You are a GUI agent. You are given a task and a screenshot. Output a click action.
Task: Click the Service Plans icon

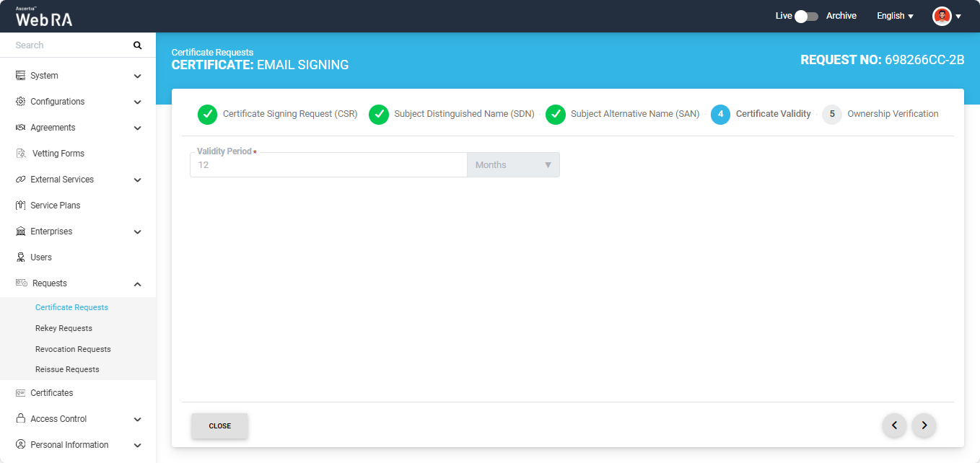[x=21, y=206]
